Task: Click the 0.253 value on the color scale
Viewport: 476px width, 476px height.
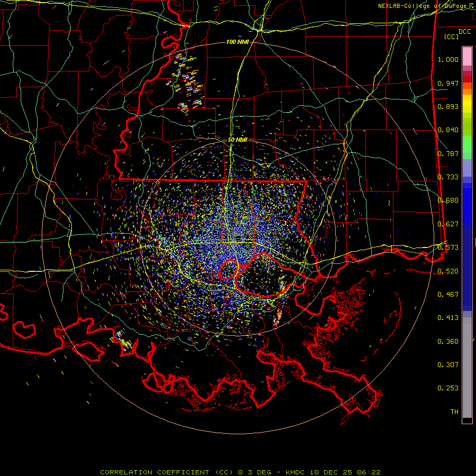Action: 448,388
